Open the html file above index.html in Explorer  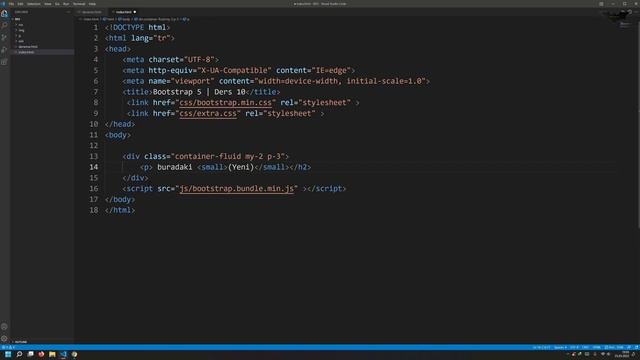click(28, 47)
